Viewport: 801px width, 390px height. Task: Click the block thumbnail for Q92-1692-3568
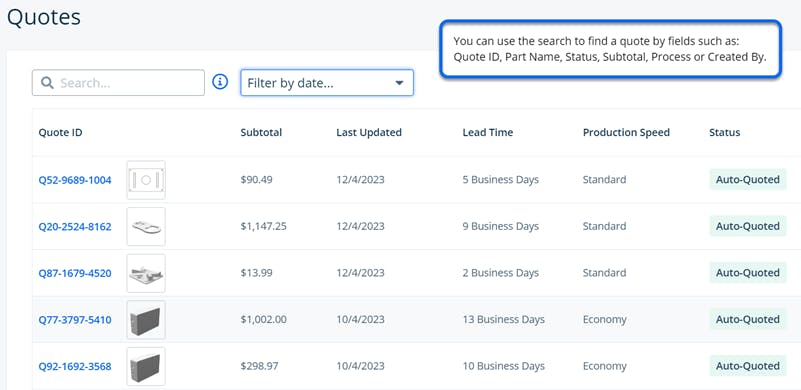click(x=146, y=366)
